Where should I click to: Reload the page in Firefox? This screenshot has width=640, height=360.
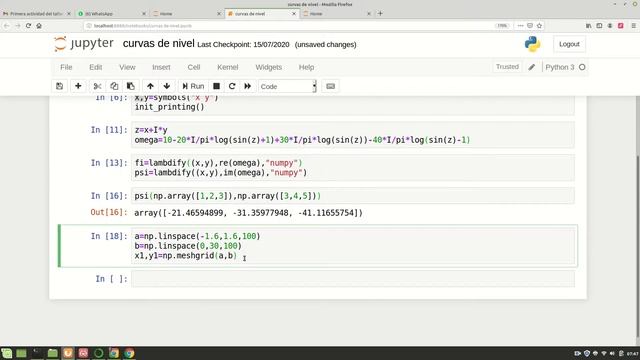coord(28,25)
